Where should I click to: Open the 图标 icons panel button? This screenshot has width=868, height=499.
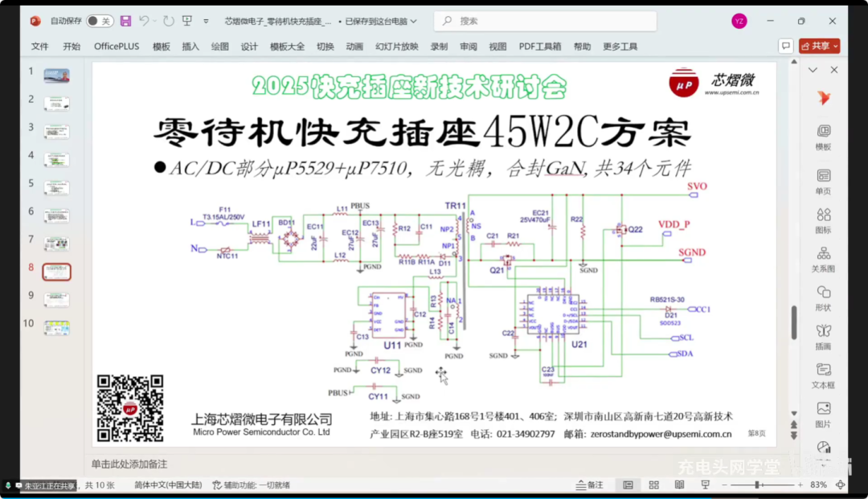tap(823, 220)
